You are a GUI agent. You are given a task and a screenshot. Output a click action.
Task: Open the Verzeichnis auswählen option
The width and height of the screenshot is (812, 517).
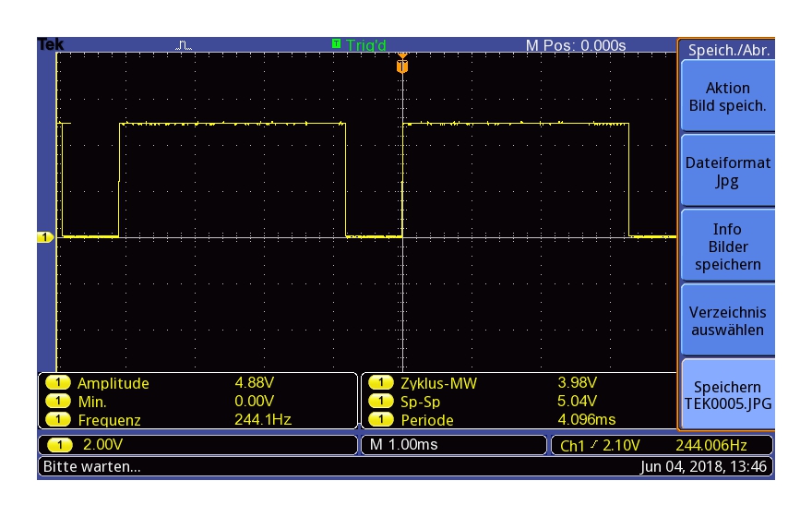(x=727, y=320)
